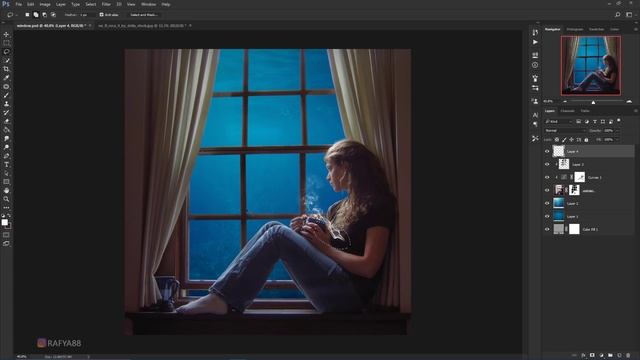Click the Navigator zoom slider handle
The height and width of the screenshot is (360, 640).
pos(593,102)
